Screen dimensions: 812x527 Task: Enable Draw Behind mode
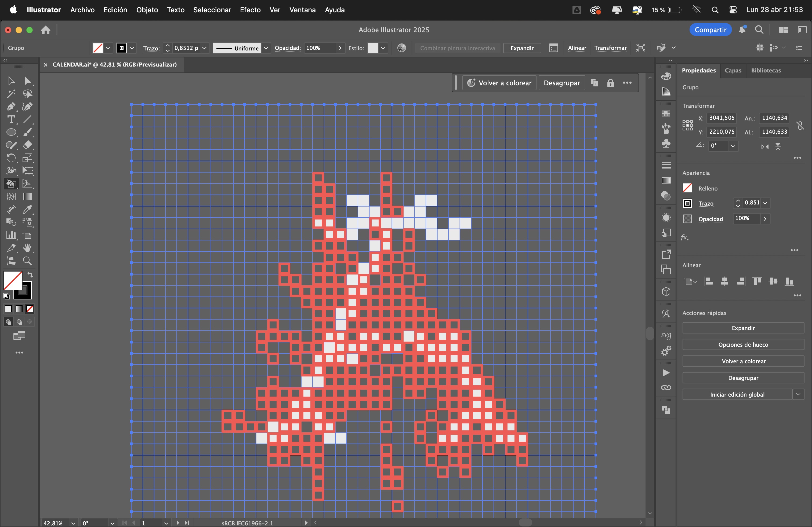[x=19, y=322]
